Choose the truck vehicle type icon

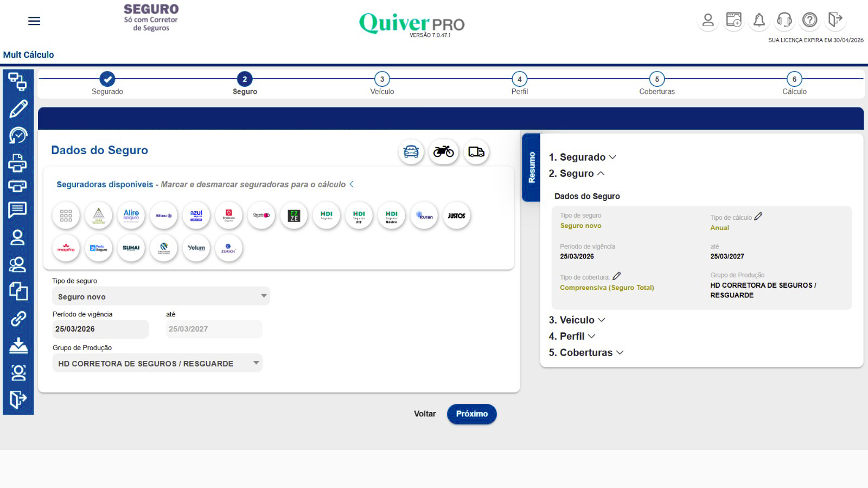[x=476, y=152]
